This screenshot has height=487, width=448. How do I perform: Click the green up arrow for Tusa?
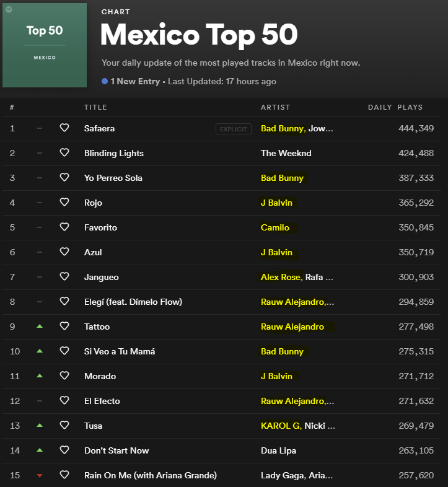click(40, 426)
